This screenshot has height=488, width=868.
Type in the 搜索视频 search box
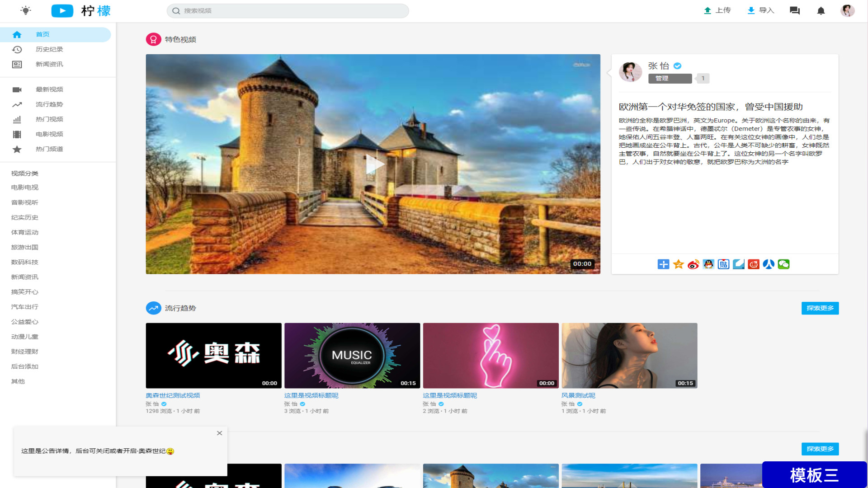(289, 11)
